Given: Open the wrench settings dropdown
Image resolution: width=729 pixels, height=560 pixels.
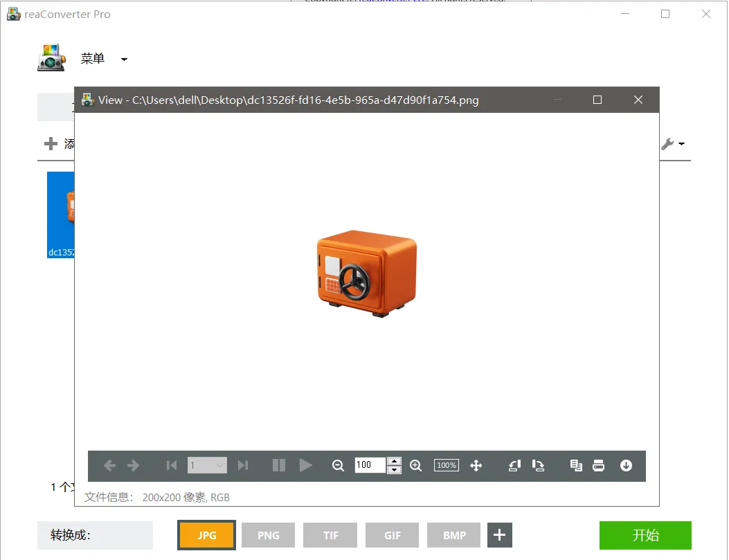Looking at the screenshot, I should point(673,143).
